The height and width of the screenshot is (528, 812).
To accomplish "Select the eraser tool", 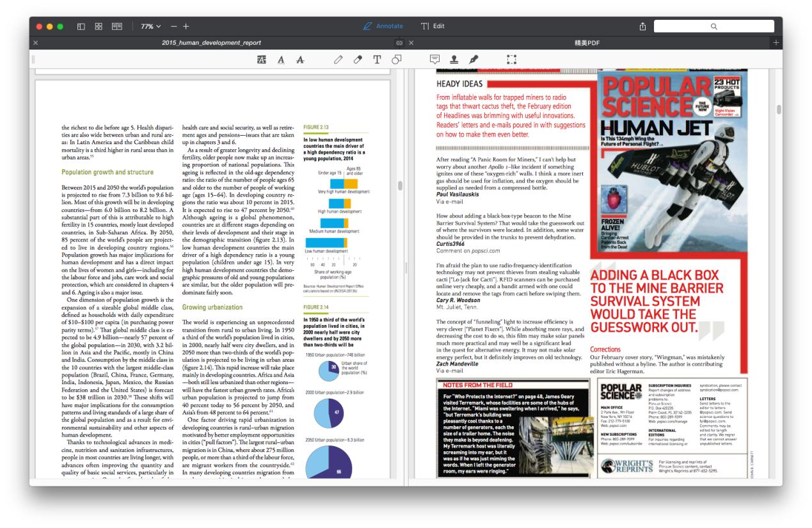I will click(358, 60).
